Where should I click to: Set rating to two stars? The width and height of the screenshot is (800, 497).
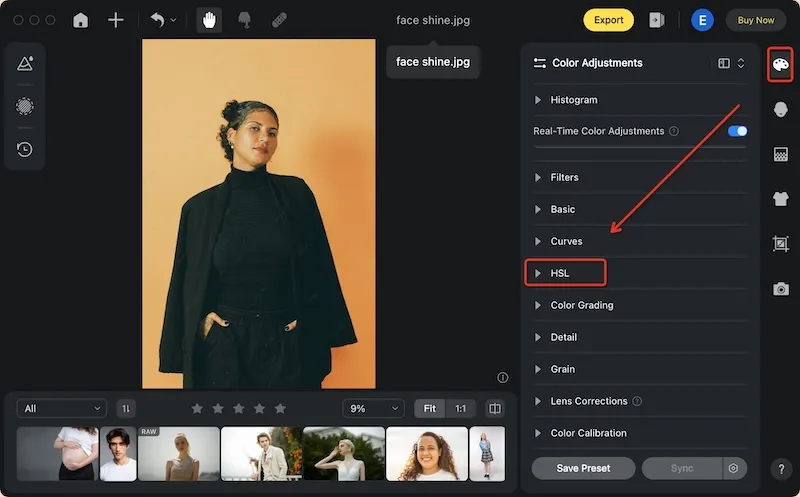[x=218, y=409]
